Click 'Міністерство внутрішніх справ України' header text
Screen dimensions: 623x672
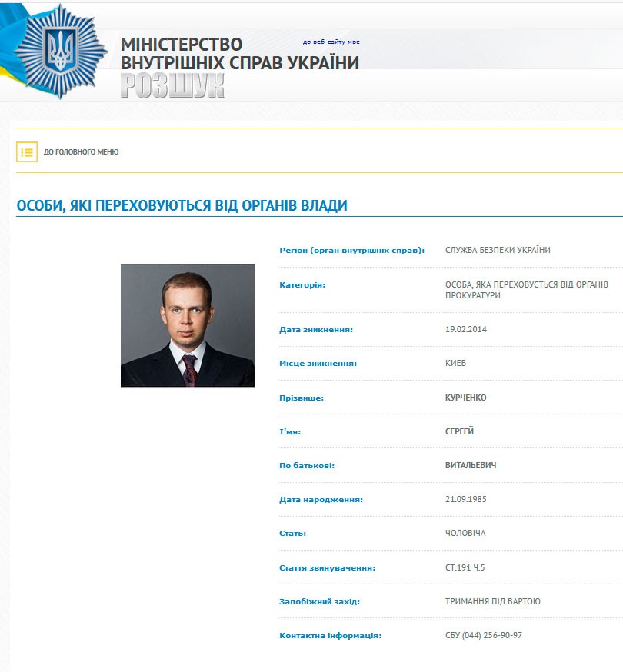239,54
